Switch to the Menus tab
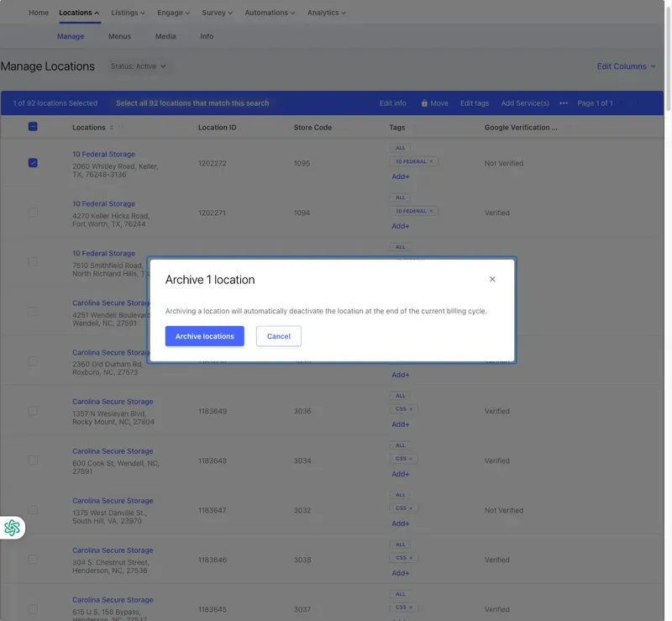 [119, 36]
